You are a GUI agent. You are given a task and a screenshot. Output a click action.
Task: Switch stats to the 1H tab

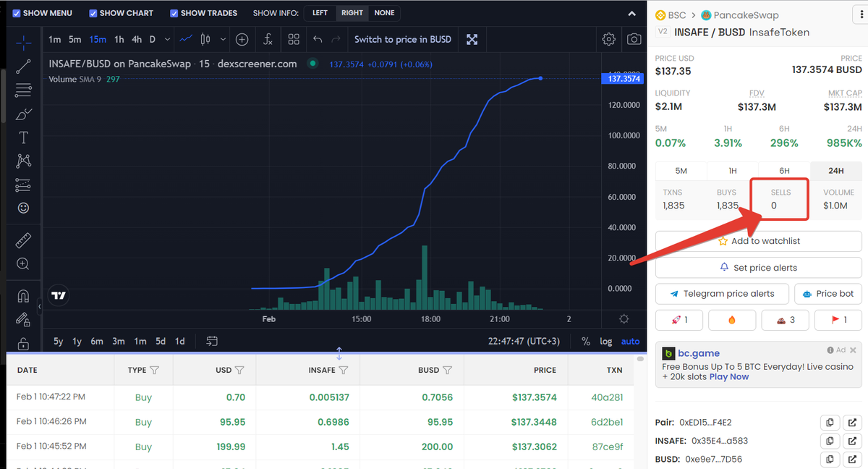733,171
